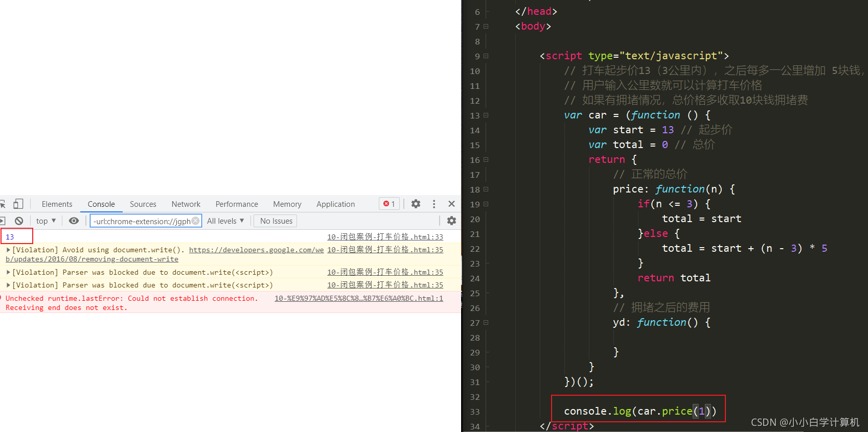Screen dimensions: 868x432
Task: Click the 'var start = 13' code line
Action: click(x=660, y=130)
